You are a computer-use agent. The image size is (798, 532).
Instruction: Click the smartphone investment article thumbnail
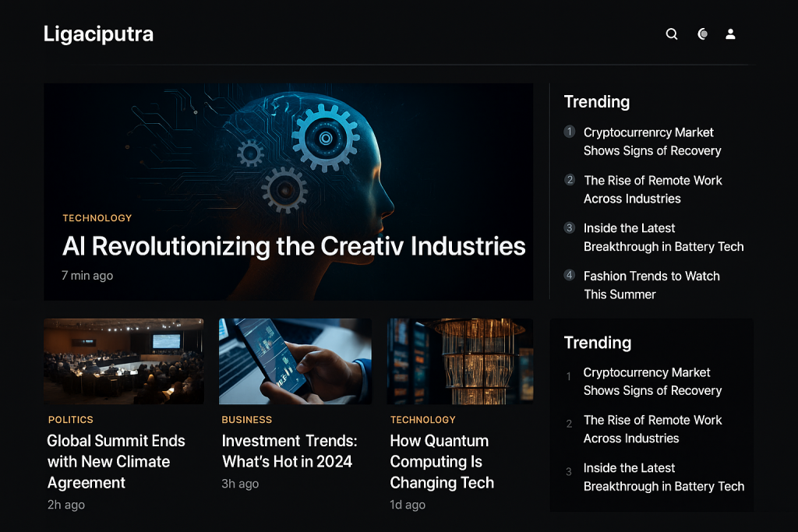295,360
